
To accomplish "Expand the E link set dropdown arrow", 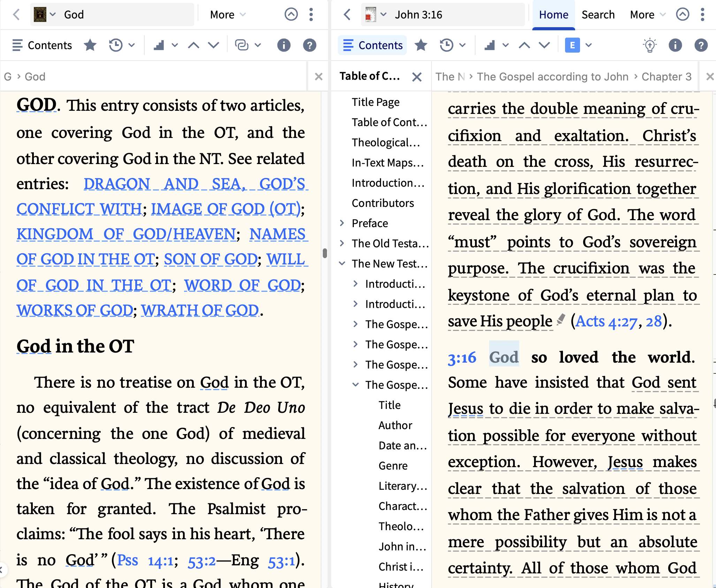I will click(x=588, y=45).
